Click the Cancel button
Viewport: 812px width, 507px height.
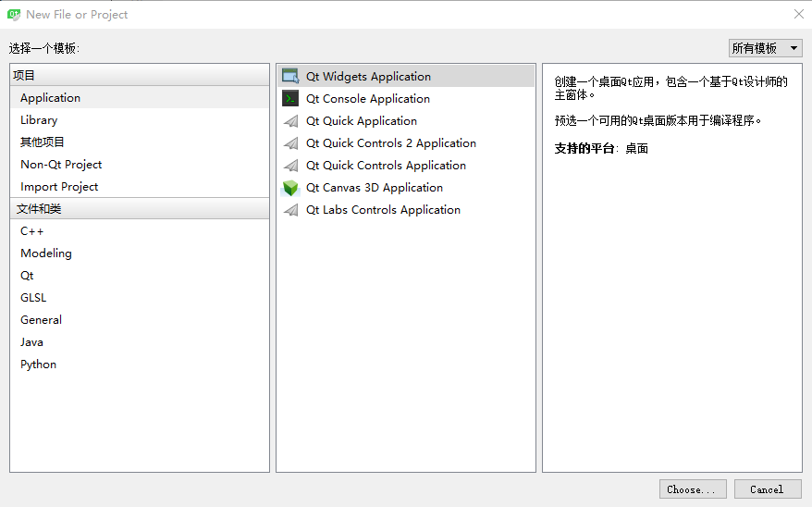click(x=768, y=489)
